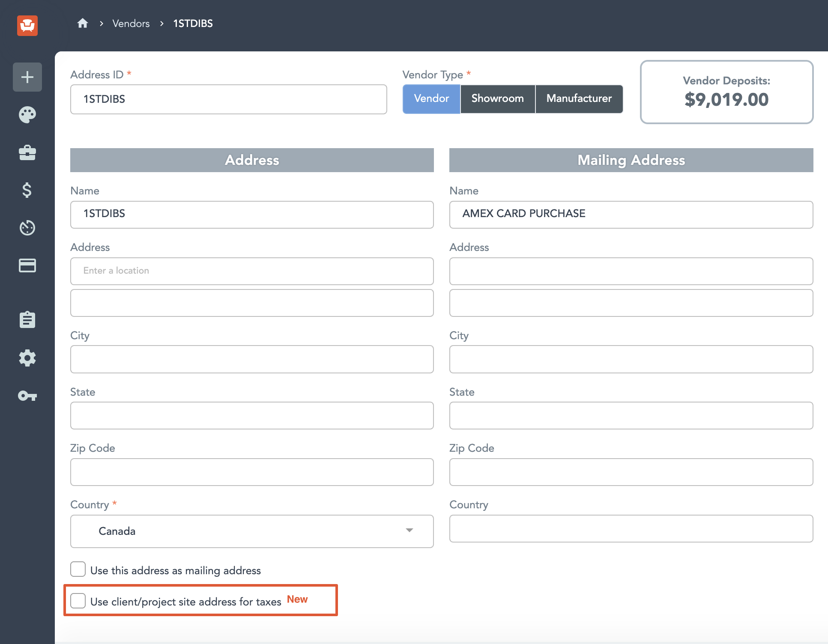Click the first Mailing Address street field
Viewport: 828px width, 644px height.
point(631,271)
